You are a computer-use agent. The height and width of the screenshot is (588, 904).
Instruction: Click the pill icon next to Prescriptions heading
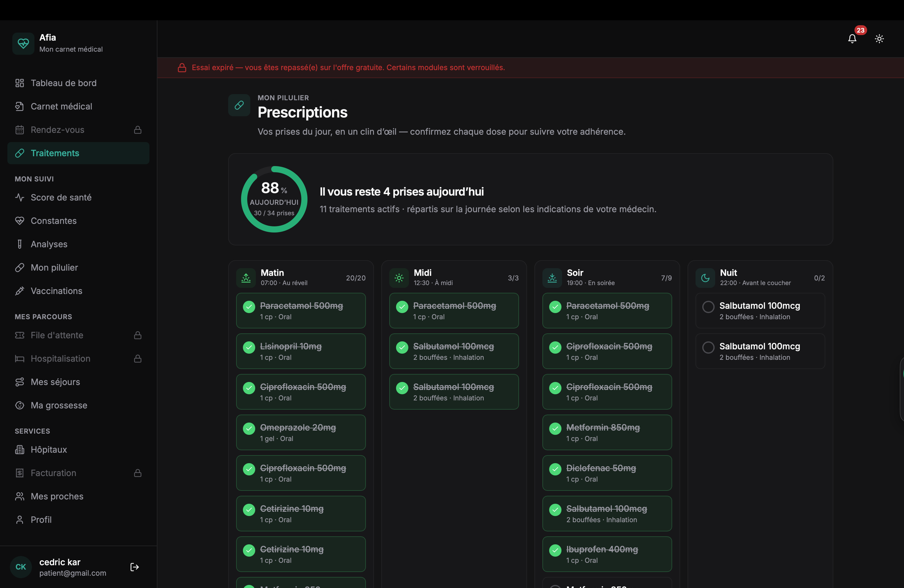(x=239, y=105)
